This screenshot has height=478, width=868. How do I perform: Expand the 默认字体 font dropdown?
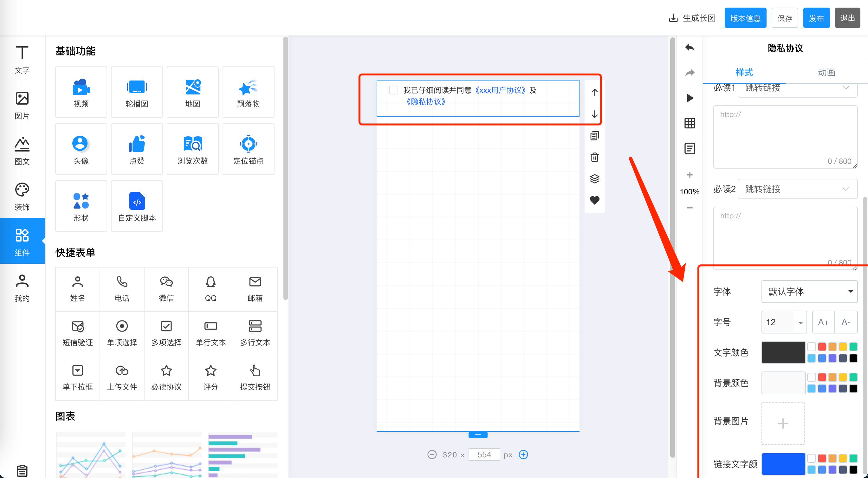pos(809,291)
